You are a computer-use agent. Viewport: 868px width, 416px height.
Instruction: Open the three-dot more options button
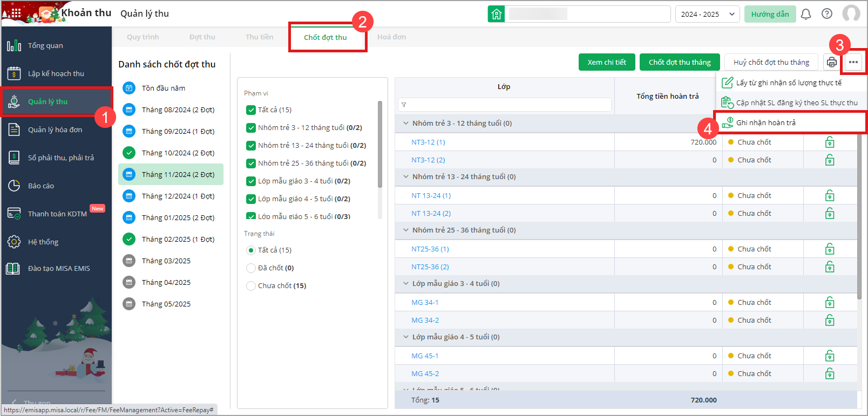(x=853, y=62)
